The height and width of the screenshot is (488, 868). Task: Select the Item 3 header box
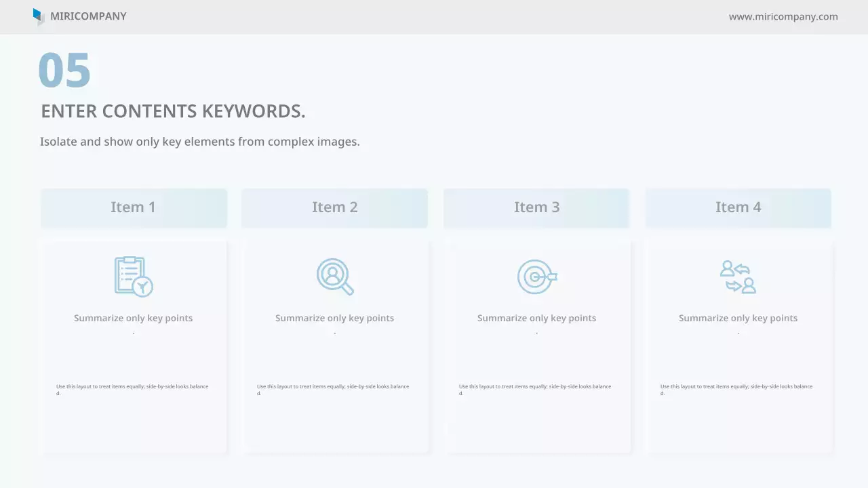click(536, 207)
